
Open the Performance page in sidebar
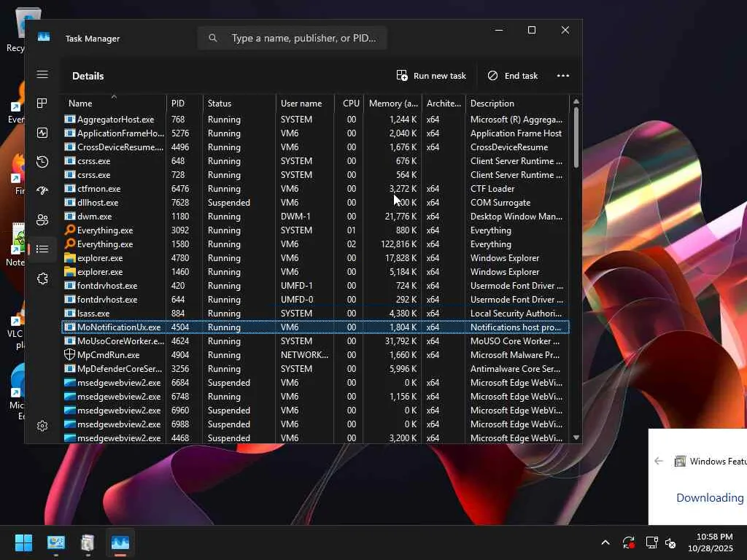(42, 133)
